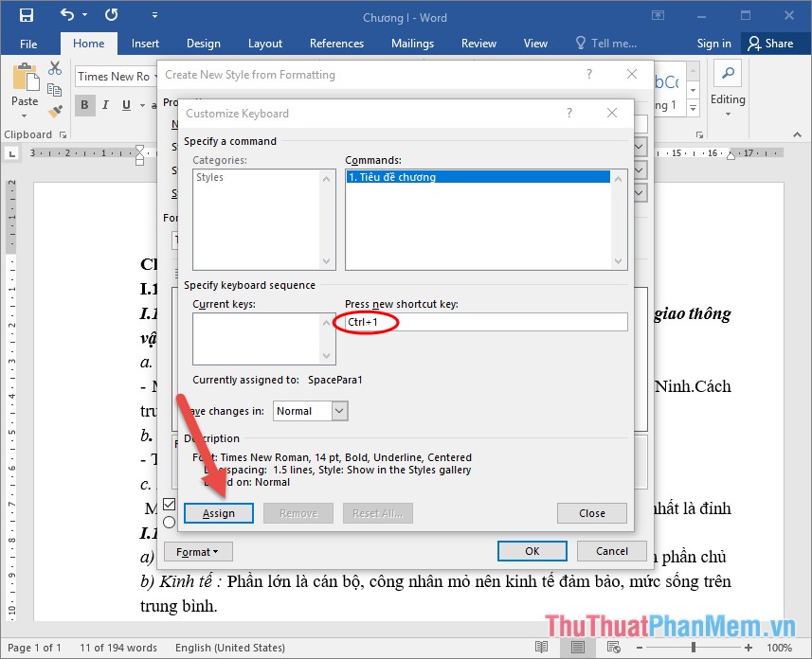The image size is (812, 659).
Task: Switch to the References ribbon tab
Action: coord(336,43)
